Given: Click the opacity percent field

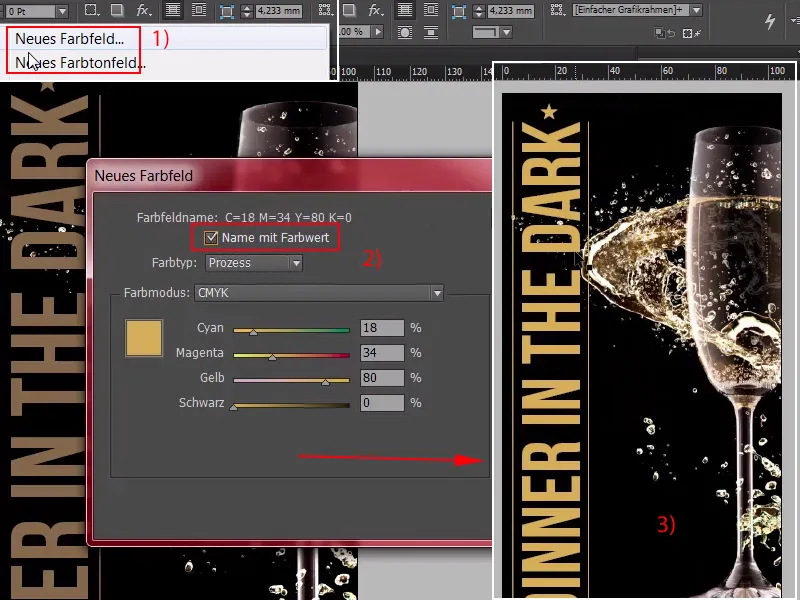Looking at the screenshot, I should (355, 32).
